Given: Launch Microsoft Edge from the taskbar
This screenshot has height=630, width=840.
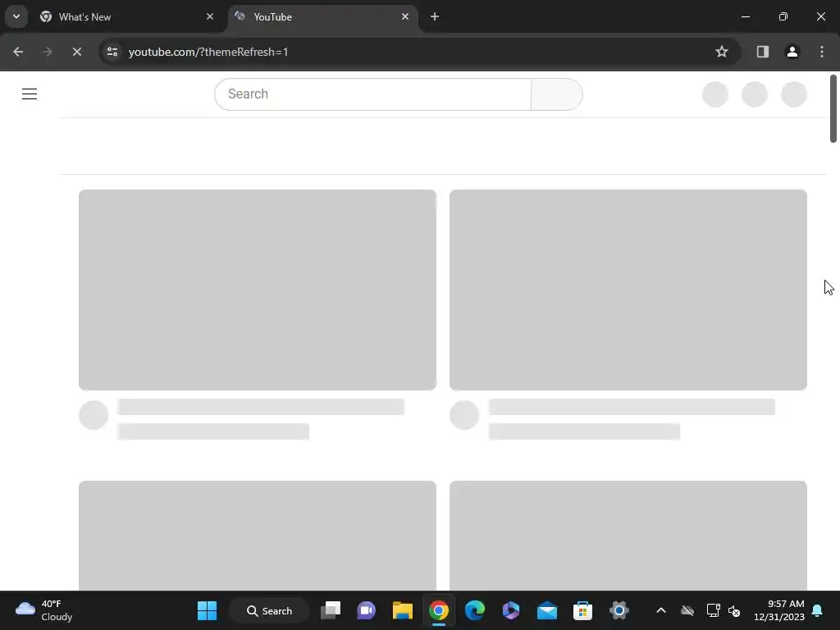Looking at the screenshot, I should point(475,610).
